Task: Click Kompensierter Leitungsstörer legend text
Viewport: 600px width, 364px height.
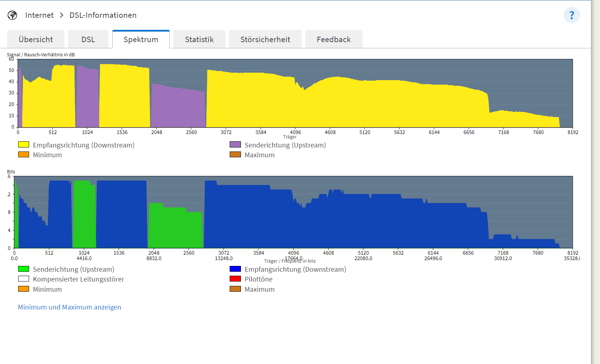Action: pyautogui.click(x=78, y=279)
